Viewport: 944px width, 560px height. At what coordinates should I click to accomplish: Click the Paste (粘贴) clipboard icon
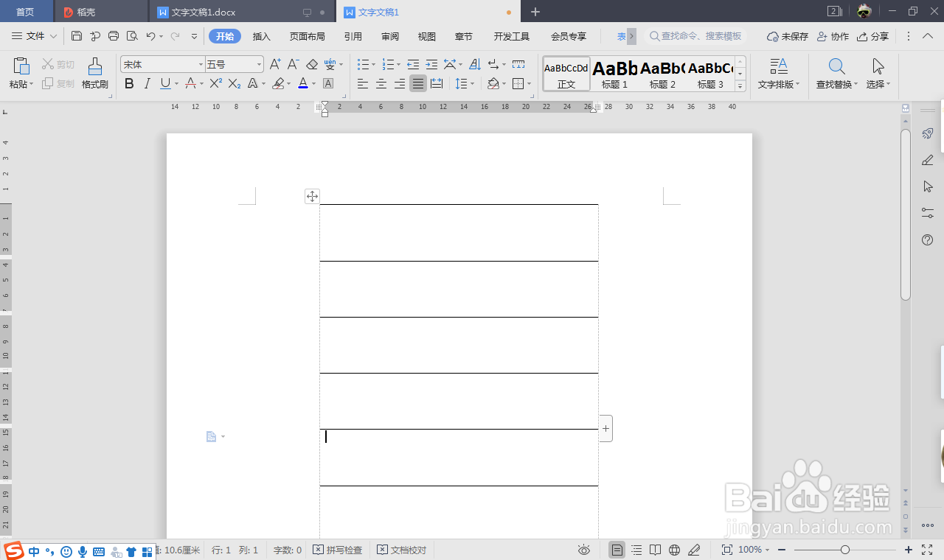click(21, 66)
